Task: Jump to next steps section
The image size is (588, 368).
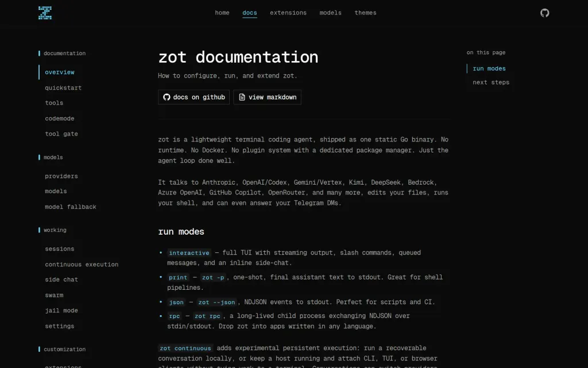Action: point(491,82)
